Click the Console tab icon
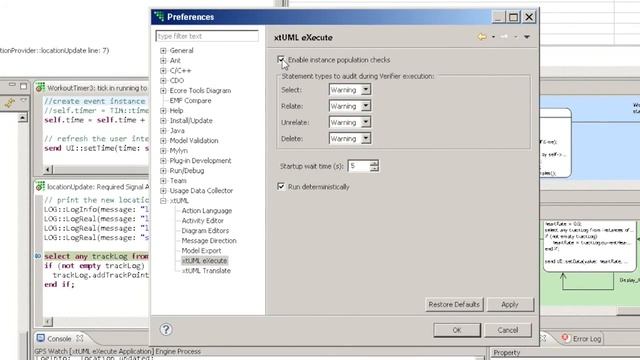This screenshot has width=640, height=360. point(41,338)
